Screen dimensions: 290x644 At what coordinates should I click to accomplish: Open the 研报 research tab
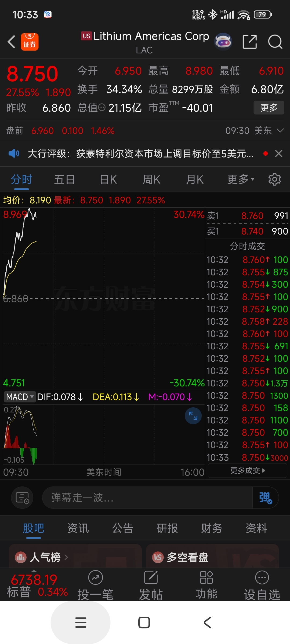(167, 528)
